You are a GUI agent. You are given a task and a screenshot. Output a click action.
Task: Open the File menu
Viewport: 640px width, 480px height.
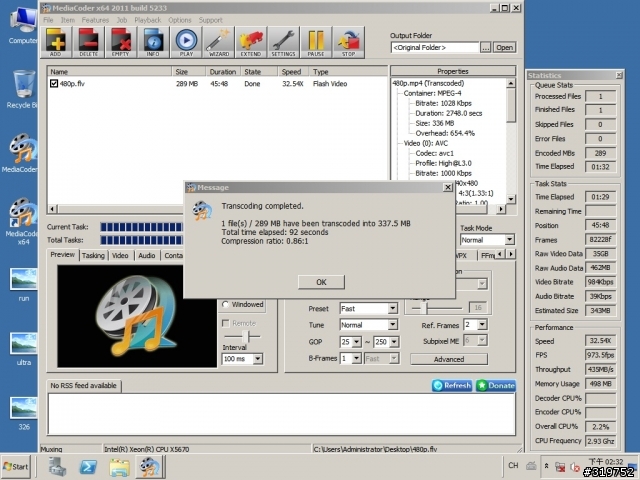pyautogui.click(x=48, y=20)
